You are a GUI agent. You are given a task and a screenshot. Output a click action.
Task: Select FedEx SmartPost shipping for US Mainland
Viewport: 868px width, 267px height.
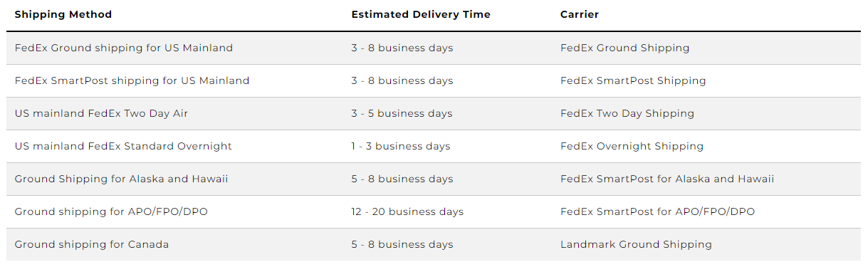(x=132, y=81)
